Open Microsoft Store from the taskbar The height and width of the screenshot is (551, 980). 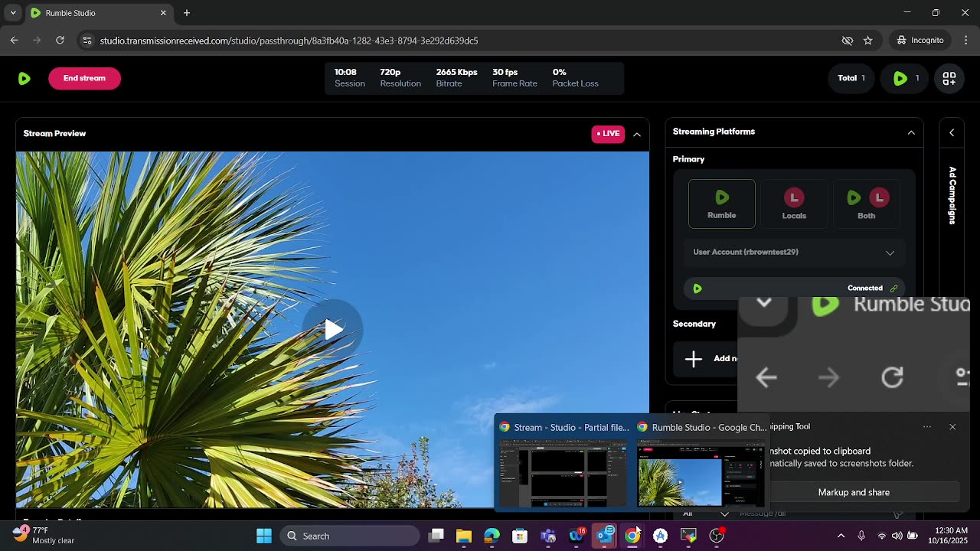click(520, 536)
